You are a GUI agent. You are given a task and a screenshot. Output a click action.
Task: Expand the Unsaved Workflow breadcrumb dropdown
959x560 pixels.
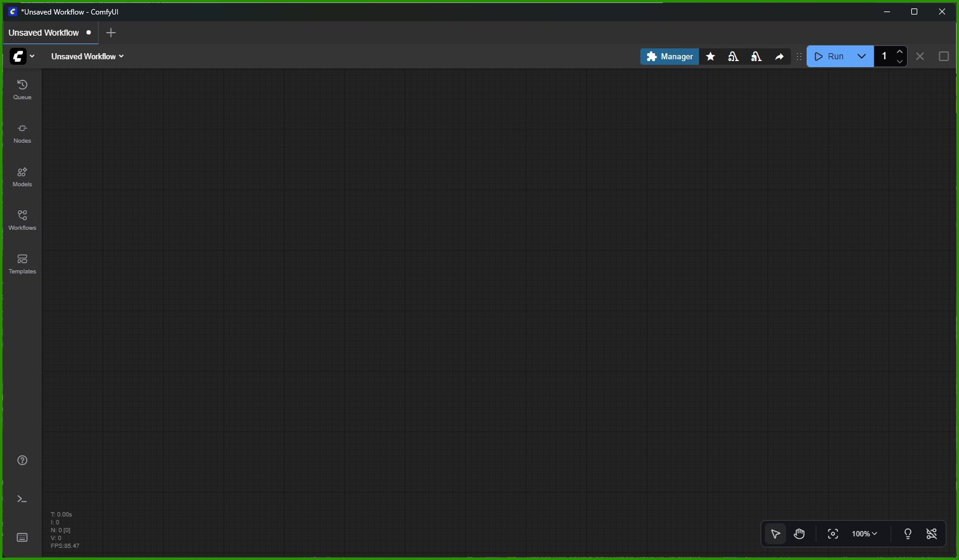coord(87,56)
